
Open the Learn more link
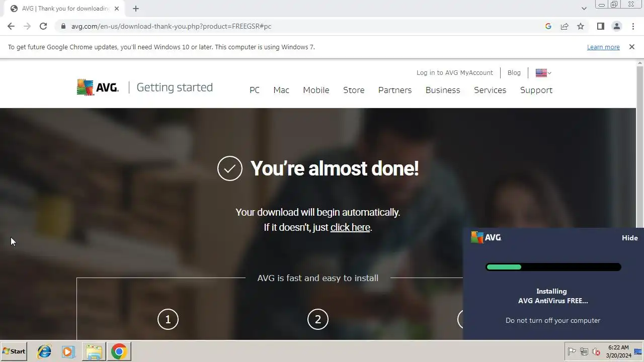point(603,47)
